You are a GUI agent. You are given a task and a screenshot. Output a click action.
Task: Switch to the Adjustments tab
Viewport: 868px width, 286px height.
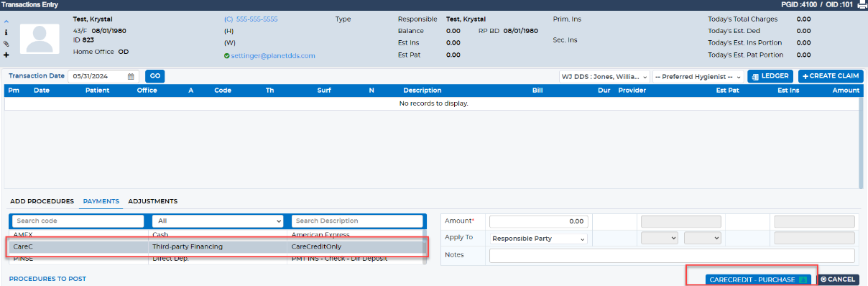152,201
